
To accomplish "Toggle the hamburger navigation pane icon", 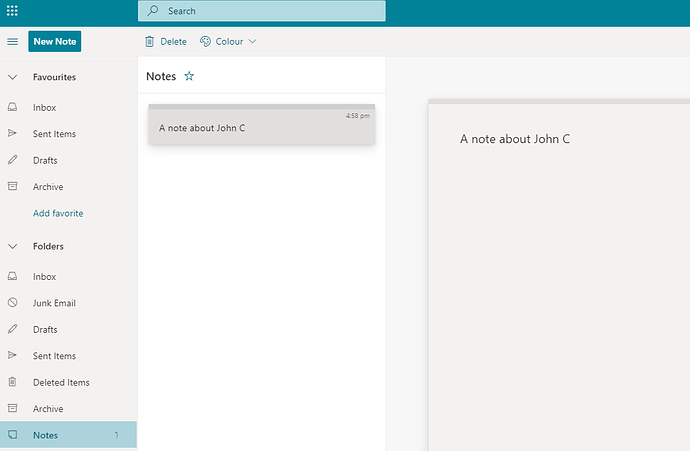I will pyautogui.click(x=12, y=41).
